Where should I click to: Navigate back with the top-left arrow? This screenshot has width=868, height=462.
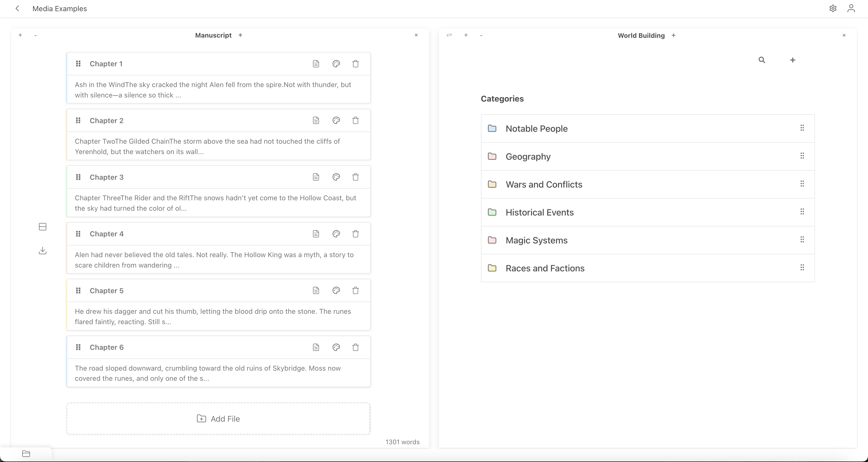pos(18,8)
